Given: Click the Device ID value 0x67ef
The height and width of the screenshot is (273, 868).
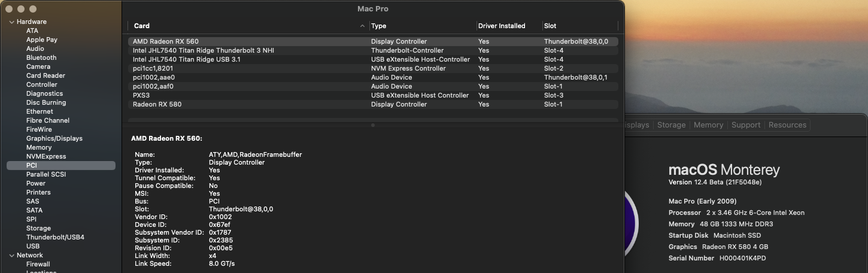Looking at the screenshot, I should point(220,225).
